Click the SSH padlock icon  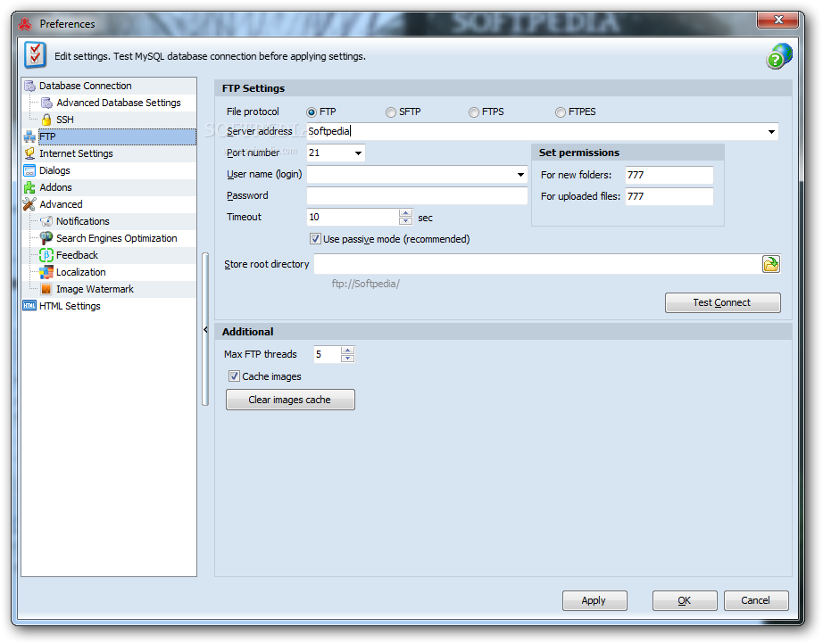[46, 120]
